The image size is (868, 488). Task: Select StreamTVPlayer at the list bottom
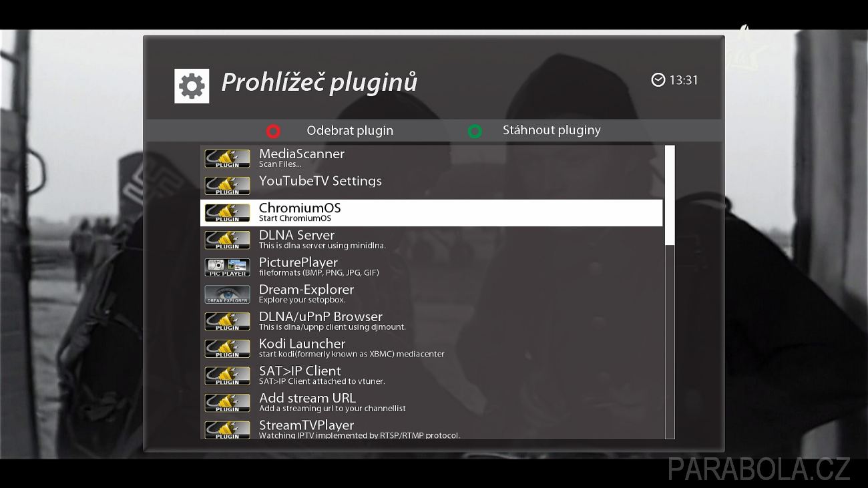(x=431, y=429)
